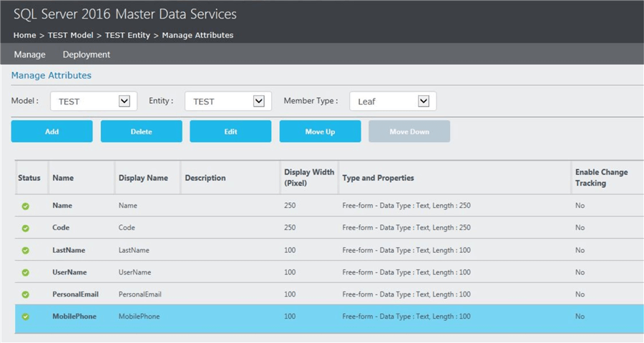This screenshot has width=644, height=343.
Task: Open the Deployment menu
Action: 87,54
